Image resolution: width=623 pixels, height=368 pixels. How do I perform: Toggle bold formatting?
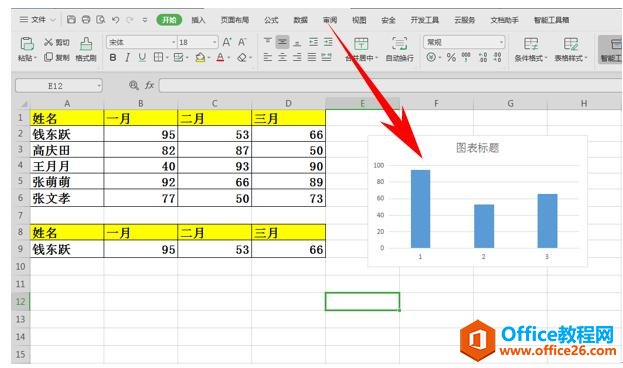pyautogui.click(x=113, y=58)
